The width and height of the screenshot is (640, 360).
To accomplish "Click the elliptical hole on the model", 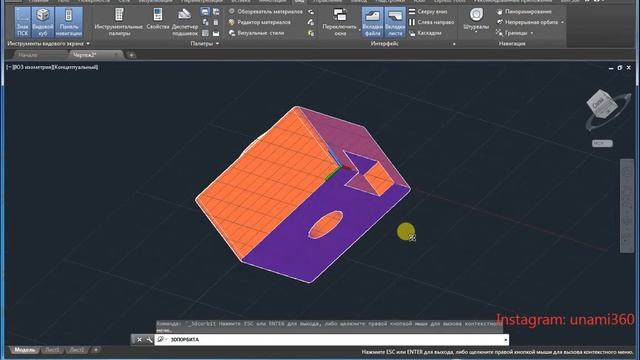I will tap(325, 224).
